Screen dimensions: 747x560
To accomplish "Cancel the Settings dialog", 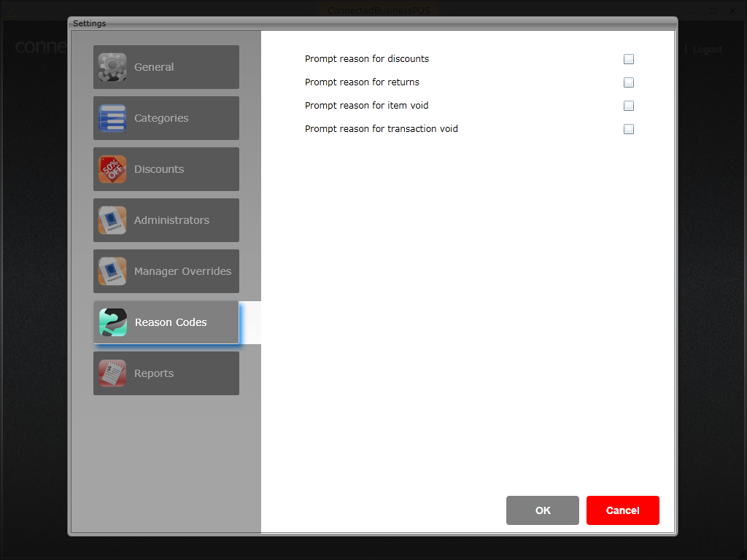I will click(x=623, y=510).
